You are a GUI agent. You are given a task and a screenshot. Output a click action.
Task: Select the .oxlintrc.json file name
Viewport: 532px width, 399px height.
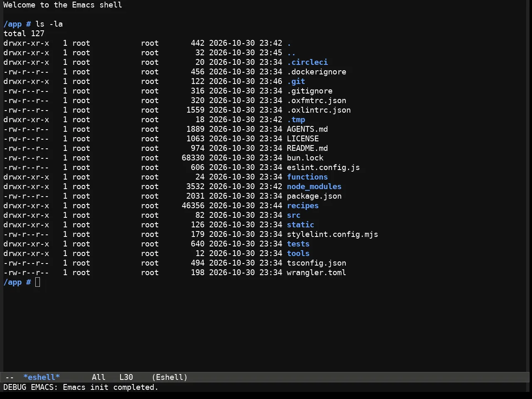coord(319,110)
